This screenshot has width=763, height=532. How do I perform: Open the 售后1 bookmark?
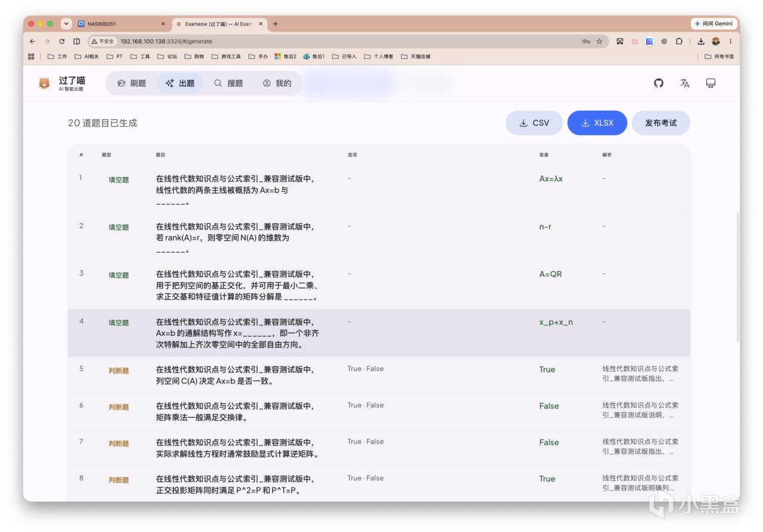click(314, 57)
